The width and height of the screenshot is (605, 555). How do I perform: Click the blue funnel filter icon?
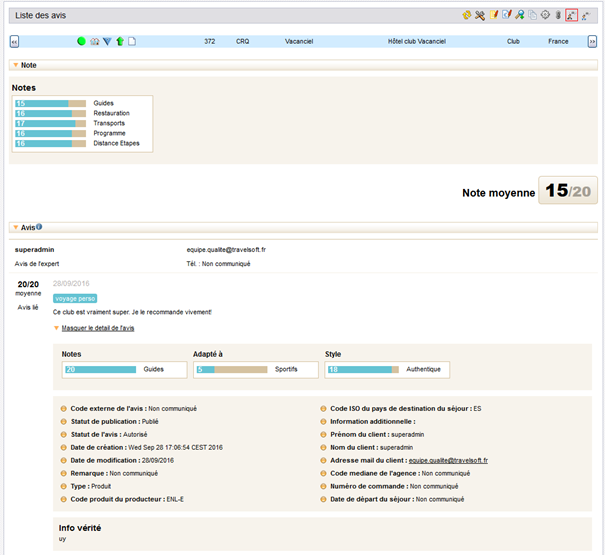click(107, 41)
